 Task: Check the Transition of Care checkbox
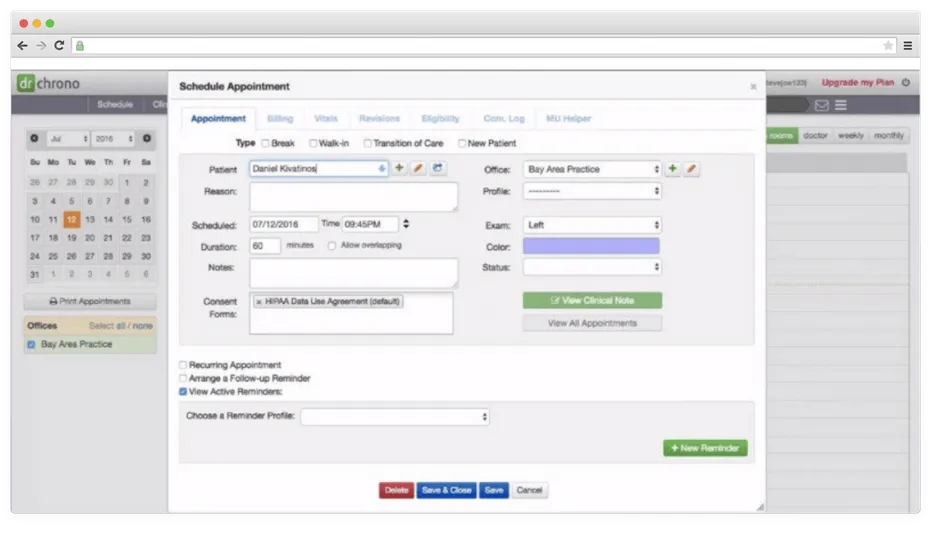coord(367,143)
